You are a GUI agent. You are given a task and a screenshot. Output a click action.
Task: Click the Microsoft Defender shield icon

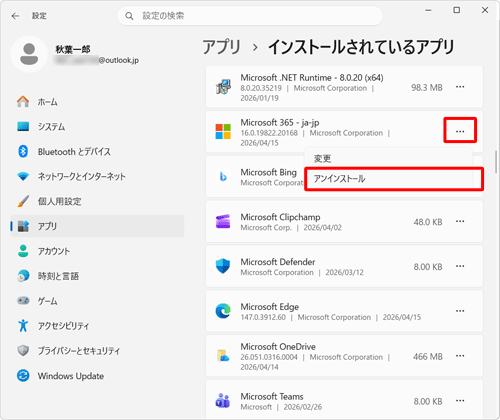[223, 266]
